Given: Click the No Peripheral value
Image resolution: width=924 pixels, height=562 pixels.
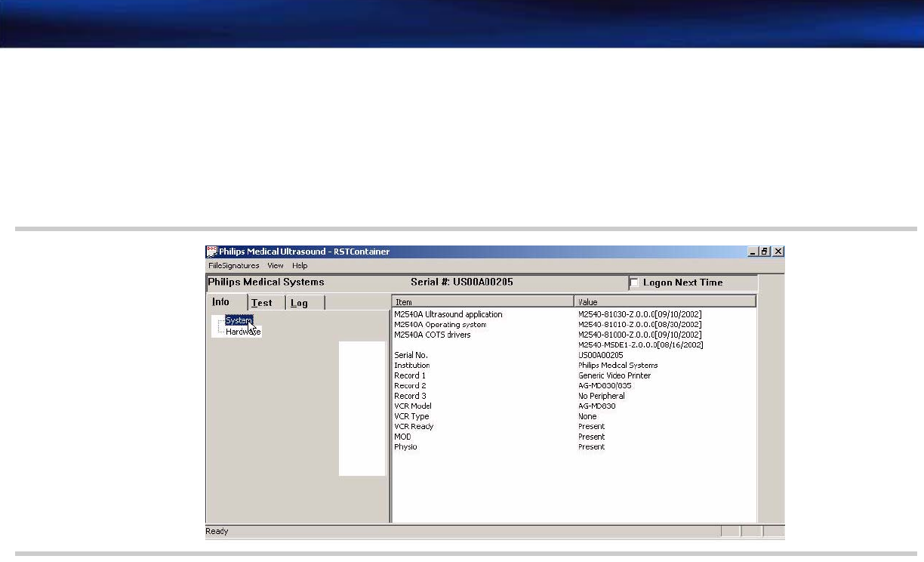Looking at the screenshot, I should click(x=602, y=396).
